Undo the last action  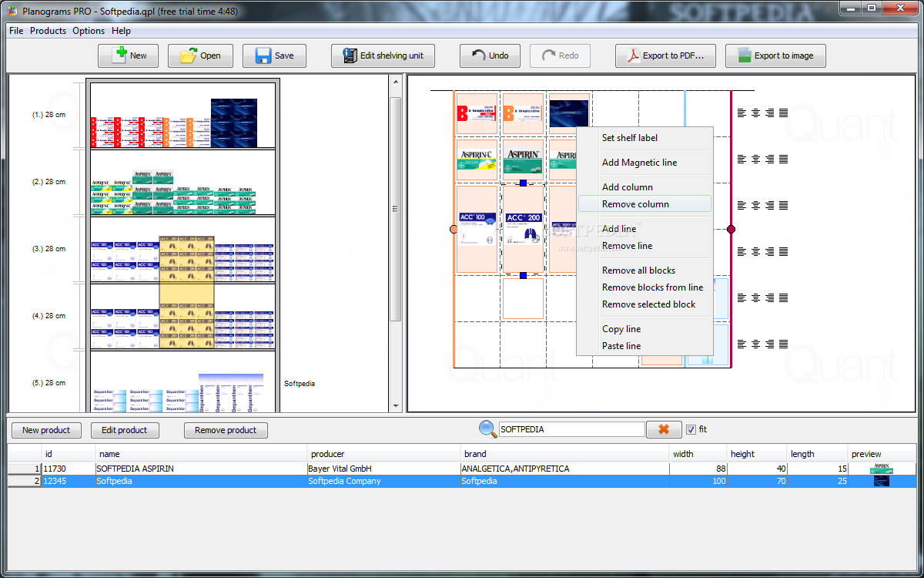[490, 55]
